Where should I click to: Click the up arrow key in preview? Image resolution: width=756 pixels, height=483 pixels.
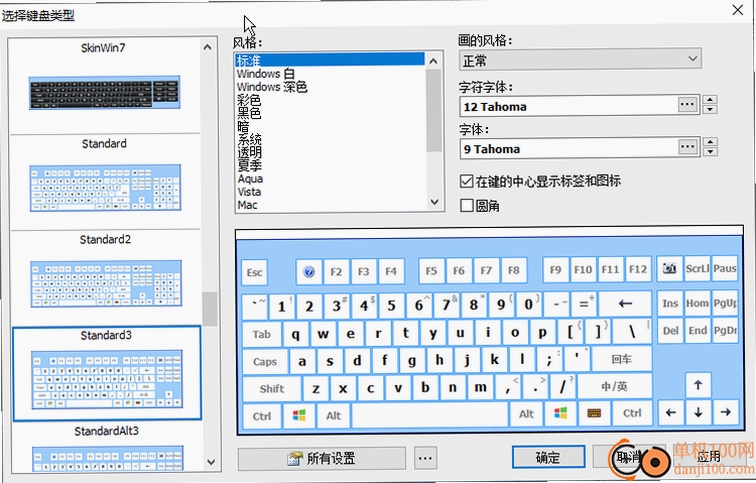coord(698,385)
